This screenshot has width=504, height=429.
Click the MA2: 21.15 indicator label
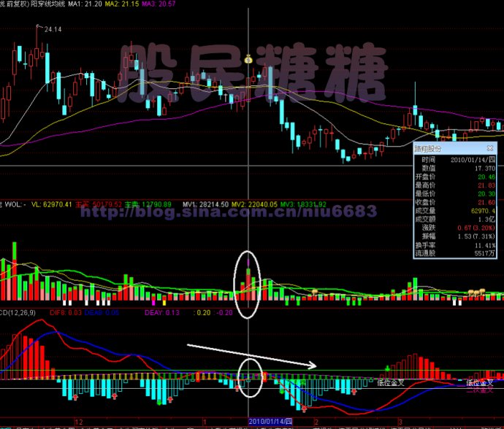[x=122, y=4]
